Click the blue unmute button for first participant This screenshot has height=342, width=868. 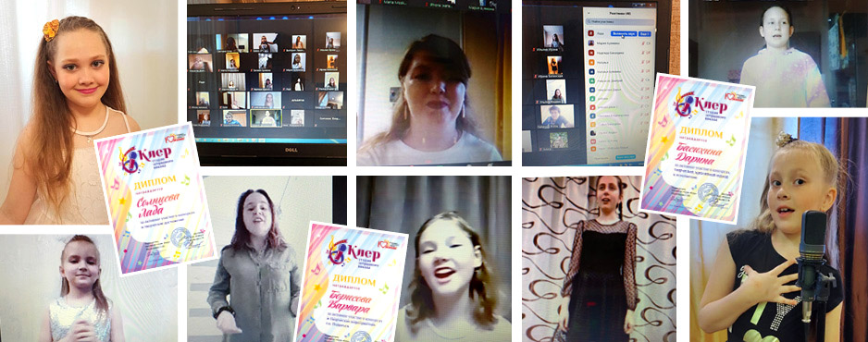pyautogui.click(x=624, y=33)
